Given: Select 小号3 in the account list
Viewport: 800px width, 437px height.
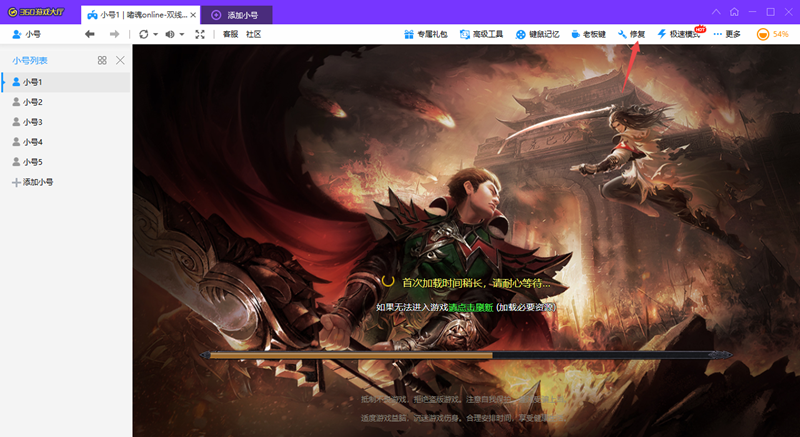Looking at the screenshot, I should pos(66,122).
